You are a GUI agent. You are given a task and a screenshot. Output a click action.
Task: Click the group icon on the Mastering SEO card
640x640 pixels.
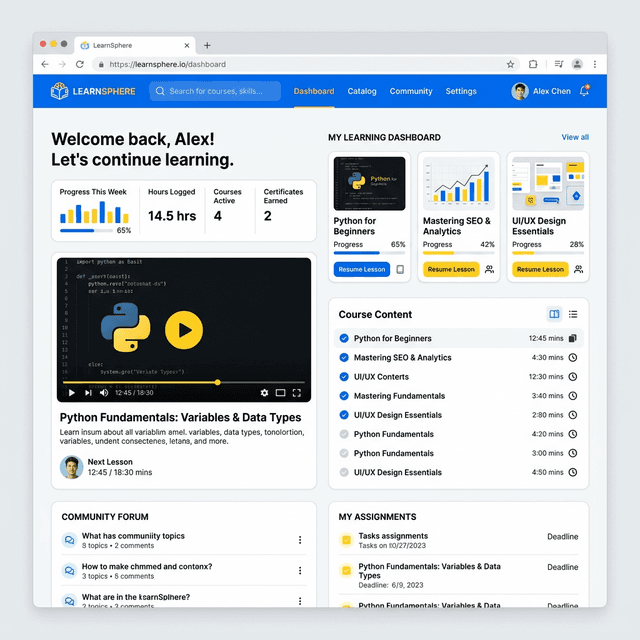pyautogui.click(x=489, y=269)
